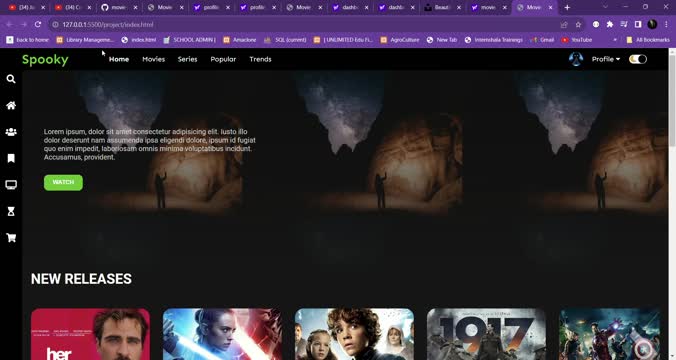Bookmark this page with the star icon
The height and width of the screenshot is (360, 676).
click(578, 25)
